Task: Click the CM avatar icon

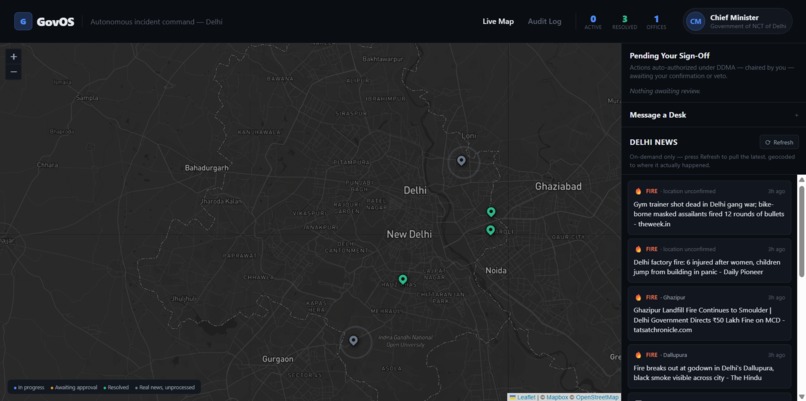Action: click(x=695, y=21)
